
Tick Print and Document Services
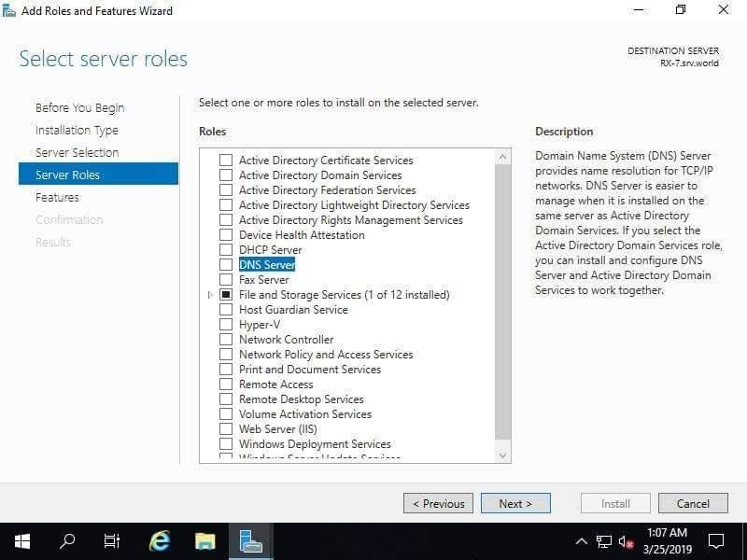(x=226, y=369)
